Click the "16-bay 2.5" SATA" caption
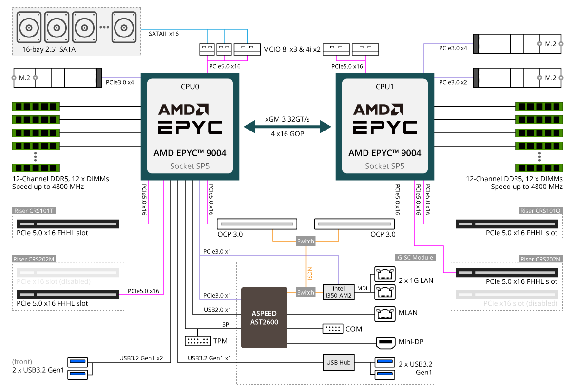 [x=49, y=49]
